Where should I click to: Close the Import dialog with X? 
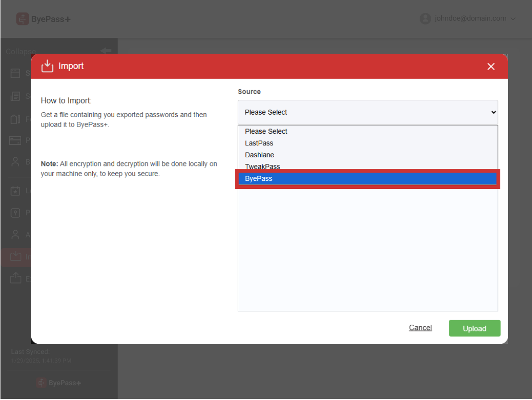coord(491,67)
